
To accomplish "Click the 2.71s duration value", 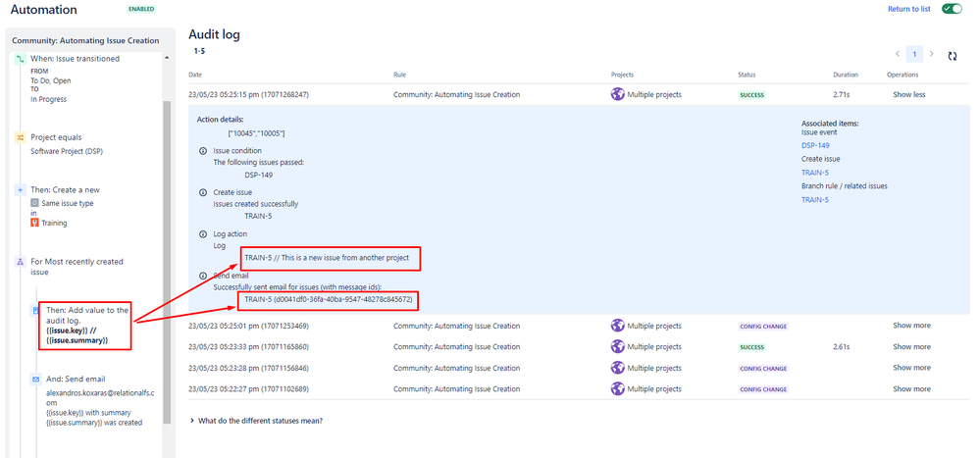I will pos(842,95).
